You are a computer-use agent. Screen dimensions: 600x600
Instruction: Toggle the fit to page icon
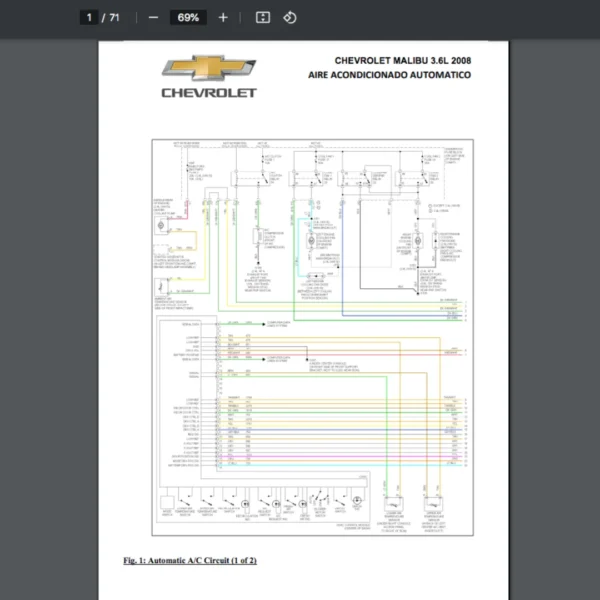click(x=263, y=17)
